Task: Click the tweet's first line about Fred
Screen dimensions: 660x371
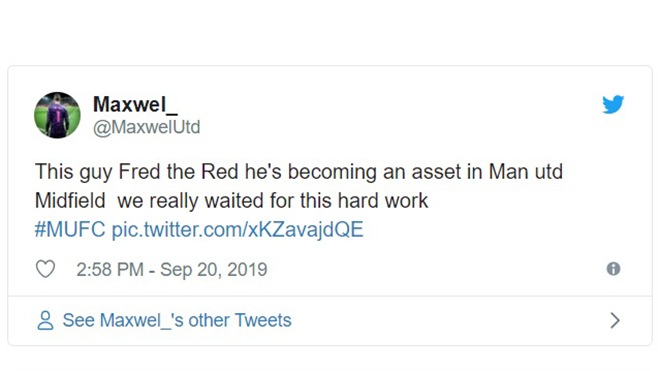Action: (x=299, y=172)
